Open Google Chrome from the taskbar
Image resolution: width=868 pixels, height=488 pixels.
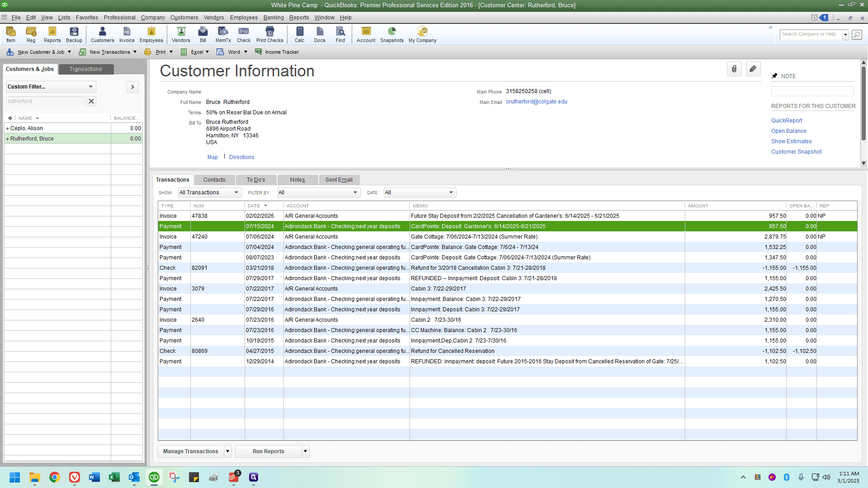point(55,477)
